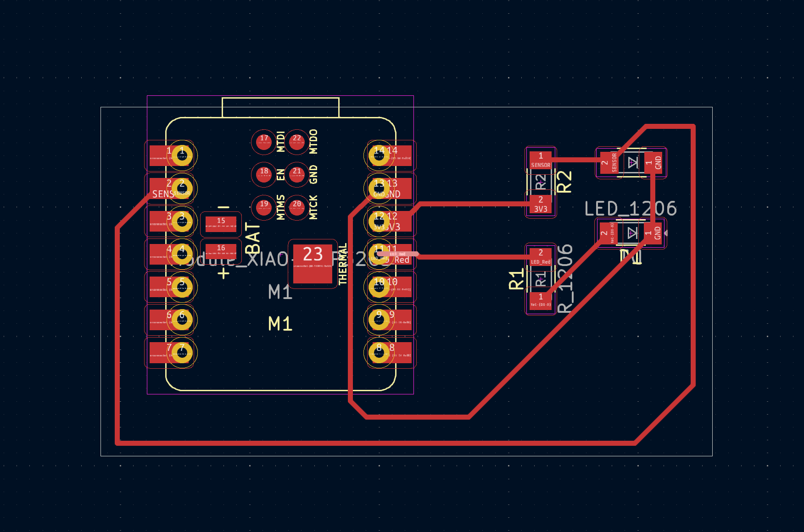Select the upper LED diode symbol graphic
804x532 pixels.
click(633, 162)
